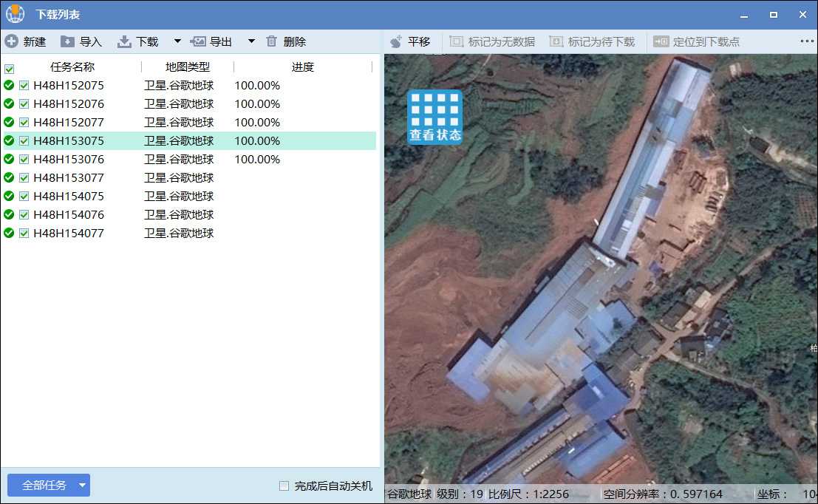Enable auto shutdown after completion (完成后自动关机)

pos(284,486)
